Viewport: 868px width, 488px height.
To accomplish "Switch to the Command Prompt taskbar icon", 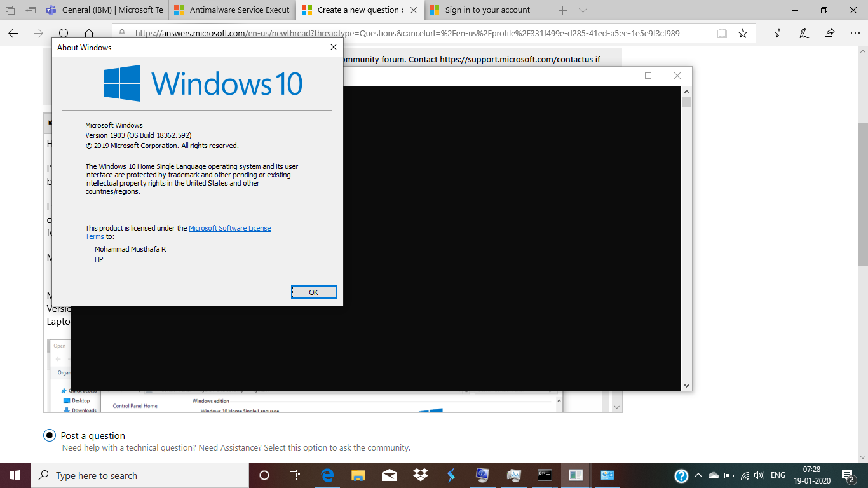I will [x=544, y=475].
